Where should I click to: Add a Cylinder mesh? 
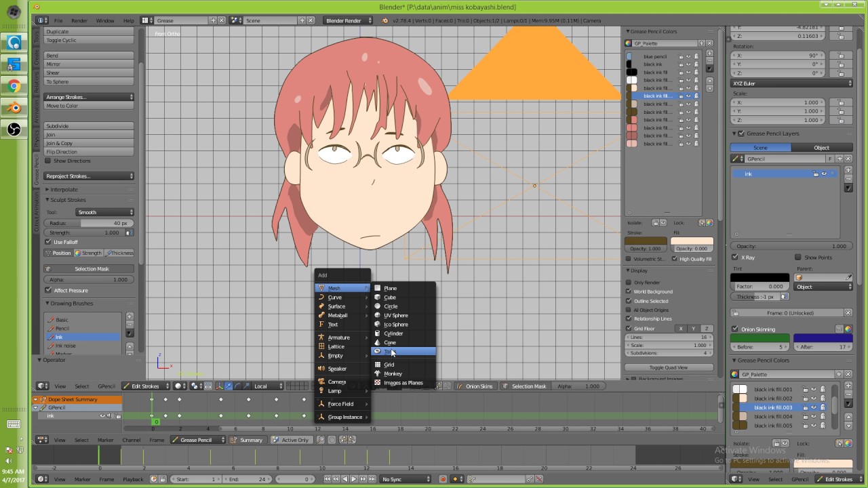pos(404,333)
